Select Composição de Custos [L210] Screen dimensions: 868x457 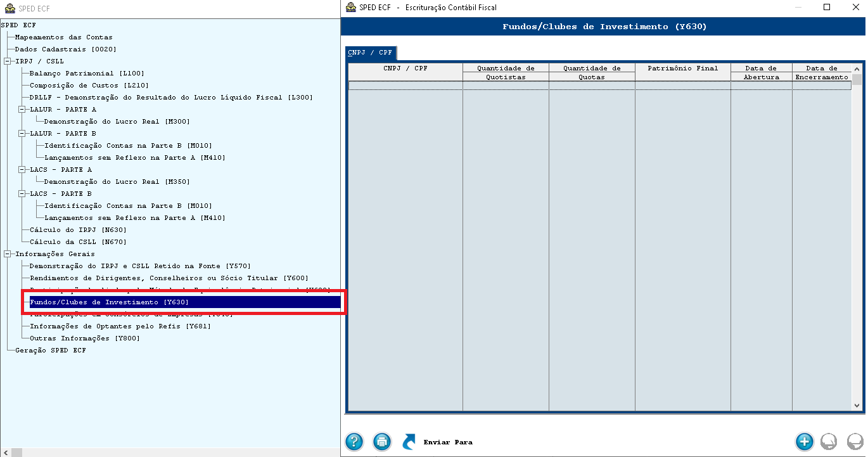(89, 86)
